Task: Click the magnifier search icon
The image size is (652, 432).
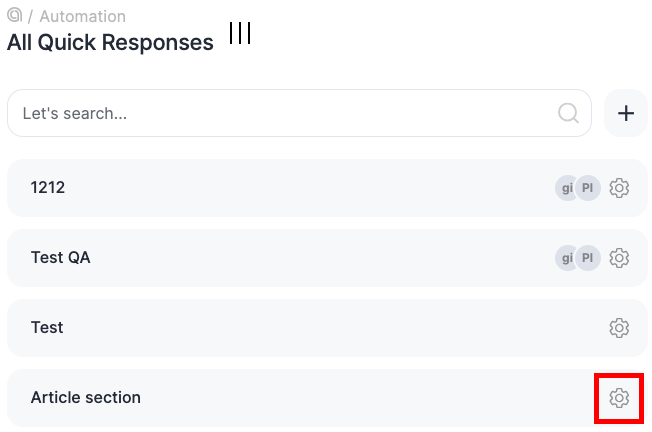Action: point(569,113)
